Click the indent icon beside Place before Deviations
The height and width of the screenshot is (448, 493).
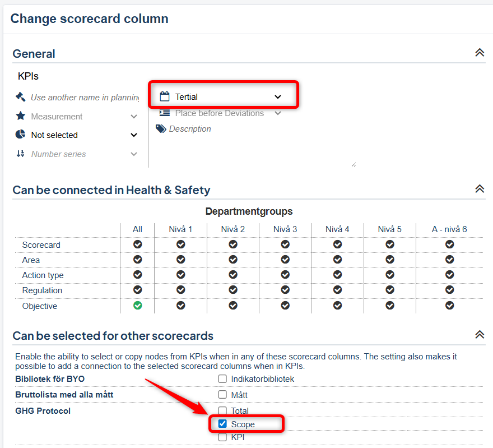click(164, 113)
